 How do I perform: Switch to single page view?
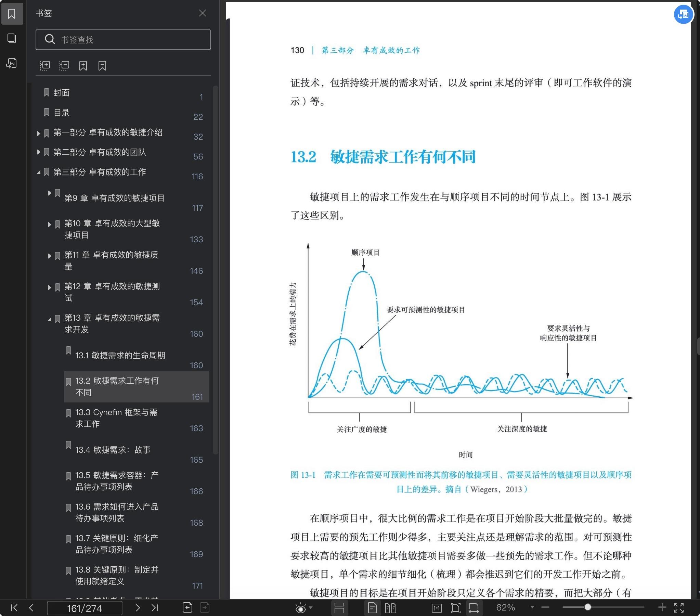(372, 608)
